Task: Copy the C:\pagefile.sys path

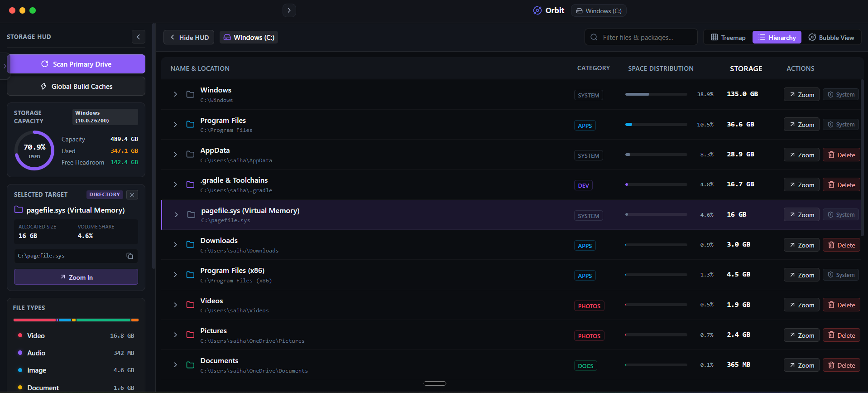Action: pos(129,256)
